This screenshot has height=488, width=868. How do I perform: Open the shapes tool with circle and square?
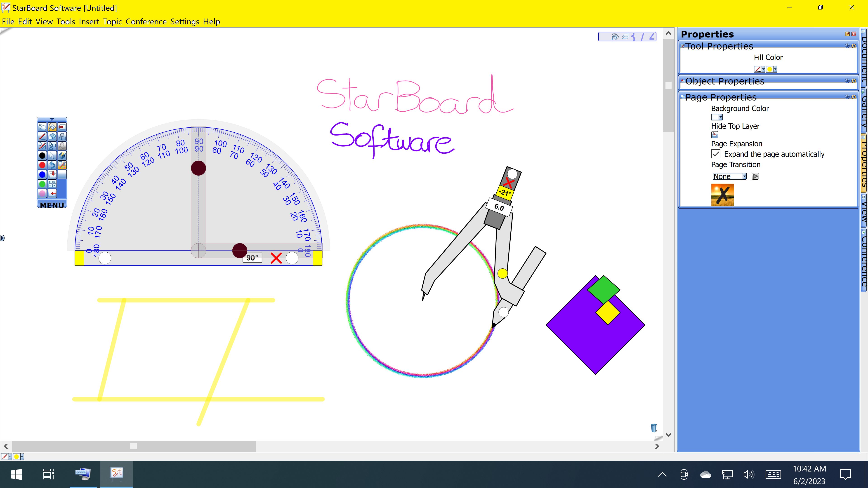pos(52,146)
